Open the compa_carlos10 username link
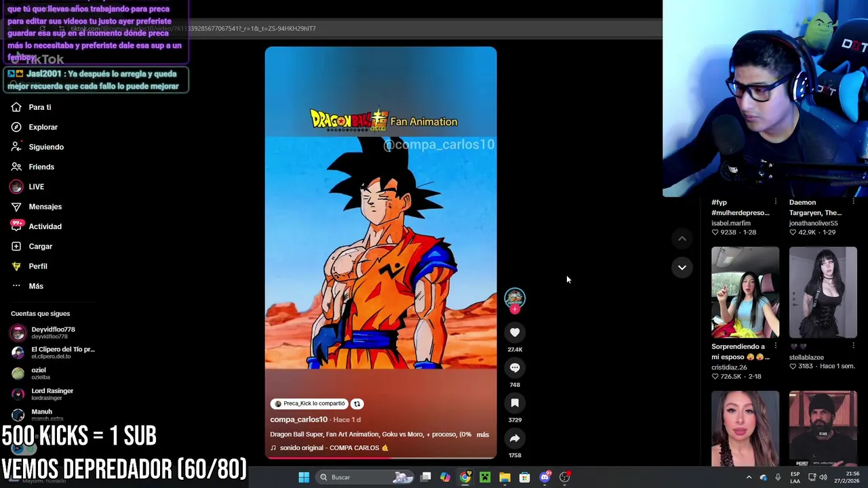 coord(298,420)
